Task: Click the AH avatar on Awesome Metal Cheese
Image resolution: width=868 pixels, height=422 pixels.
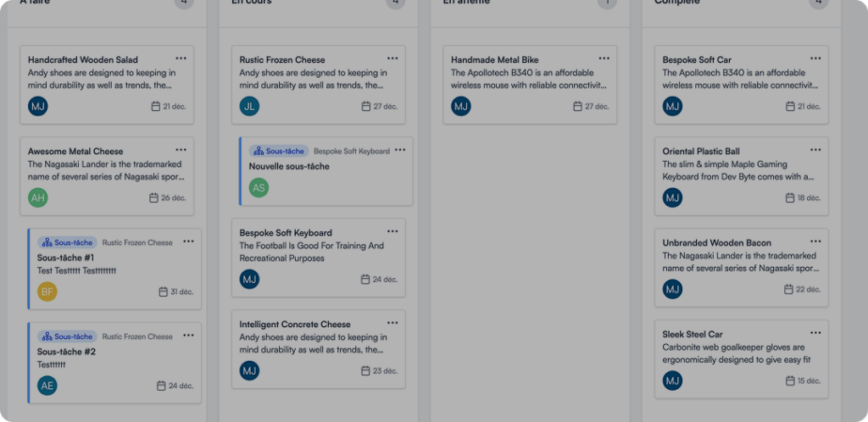Action: pos(38,197)
